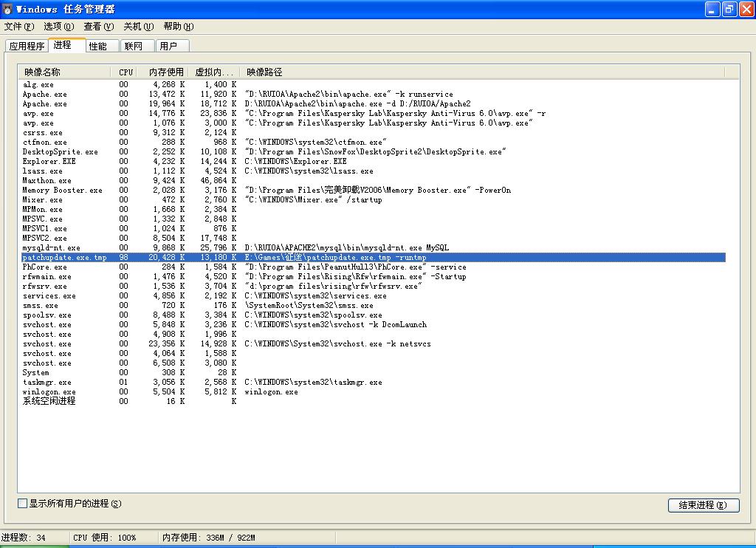
Task: Sort by CPU column header
Action: (124, 72)
